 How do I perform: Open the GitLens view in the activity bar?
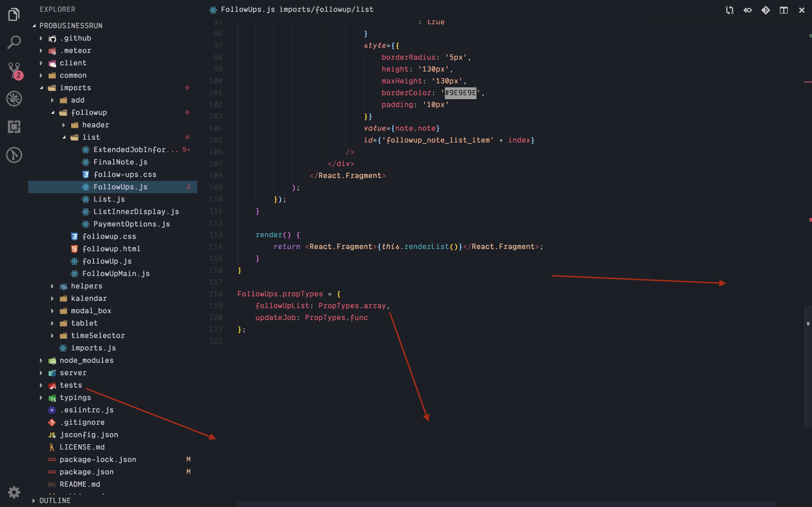coord(14,155)
